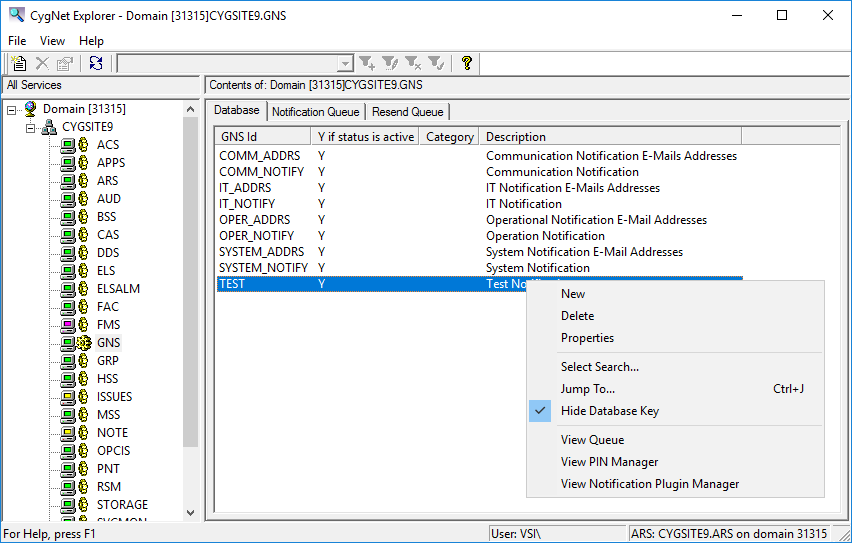Choose Delete from the context menu
Viewport: 852px width, 543px height.
(x=578, y=316)
